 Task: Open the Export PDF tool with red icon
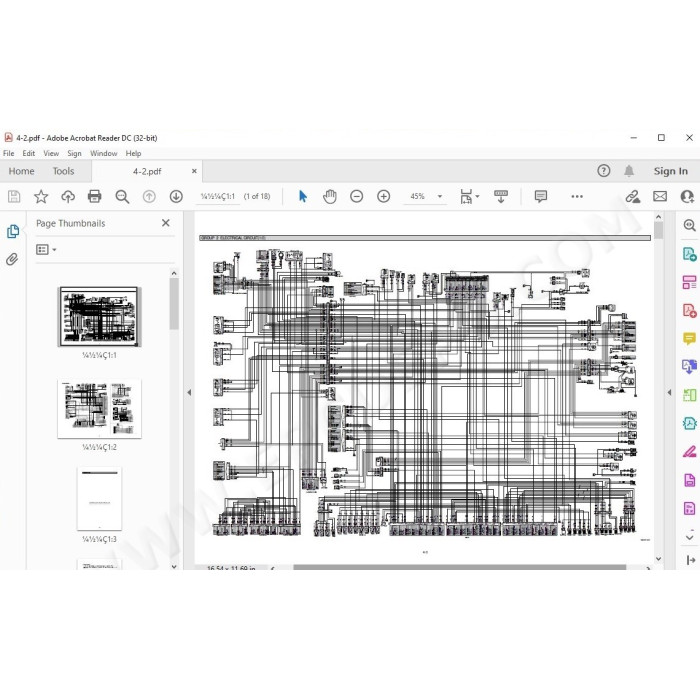(689, 311)
